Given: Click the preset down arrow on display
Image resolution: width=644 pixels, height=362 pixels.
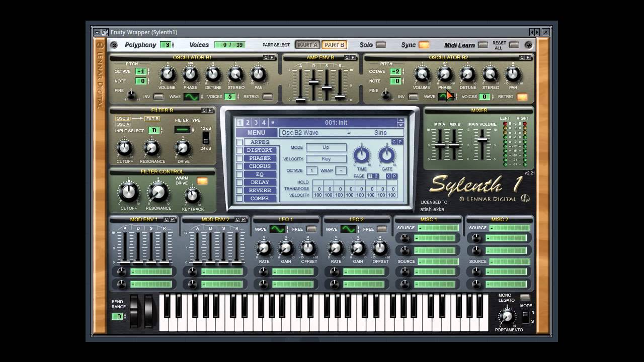Looking at the screenshot, I should (400, 125).
